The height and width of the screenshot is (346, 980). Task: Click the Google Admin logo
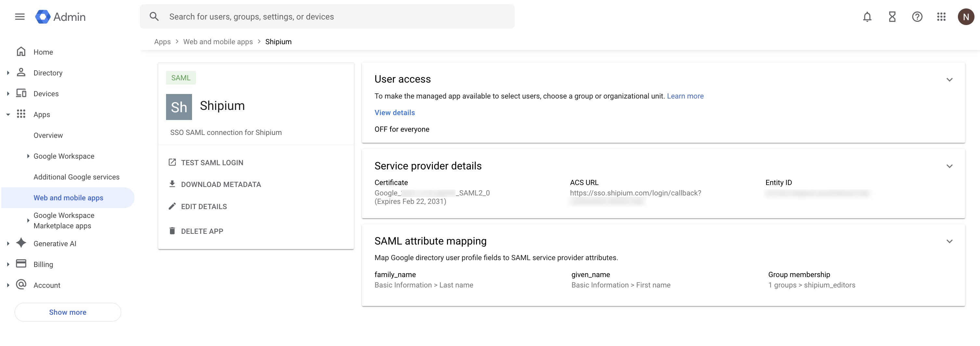click(x=60, y=17)
